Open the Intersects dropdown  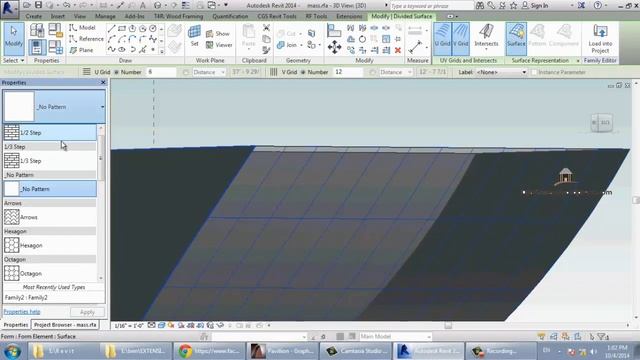tap(486, 50)
